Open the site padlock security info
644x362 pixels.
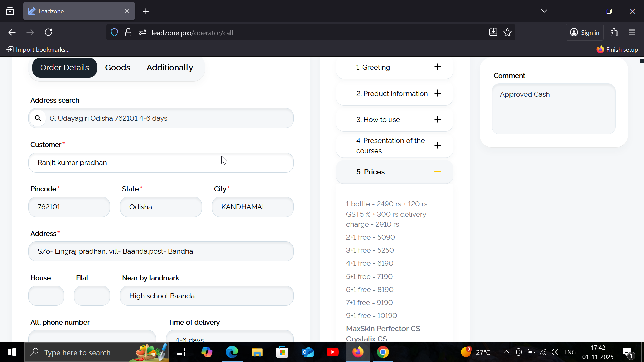point(128,33)
